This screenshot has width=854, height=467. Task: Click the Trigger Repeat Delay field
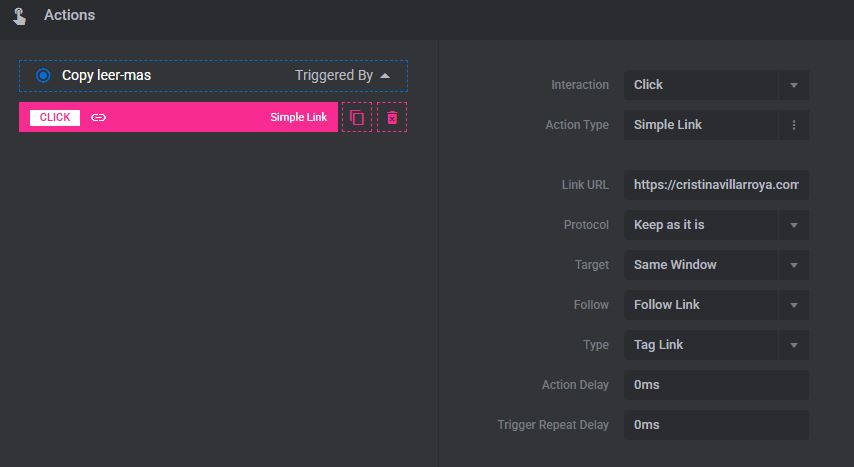click(x=716, y=425)
